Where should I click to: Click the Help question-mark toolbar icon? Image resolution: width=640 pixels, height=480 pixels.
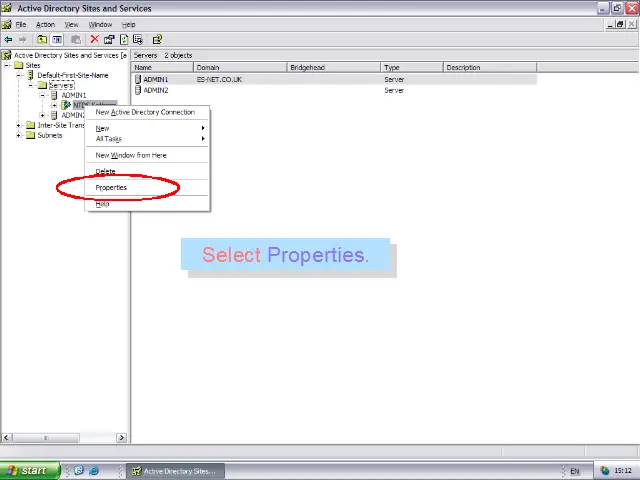pyautogui.click(x=157, y=40)
